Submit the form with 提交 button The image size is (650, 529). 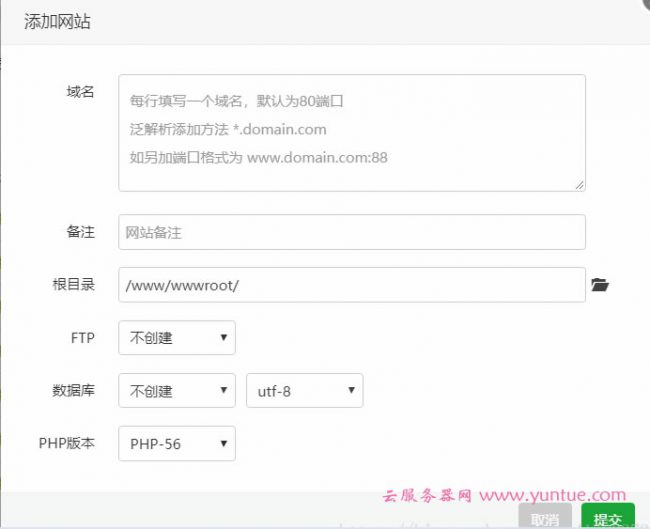(x=607, y=518)
